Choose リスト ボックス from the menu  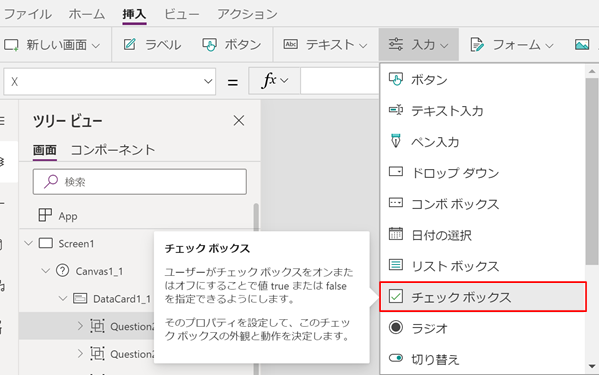click(483, 266)
